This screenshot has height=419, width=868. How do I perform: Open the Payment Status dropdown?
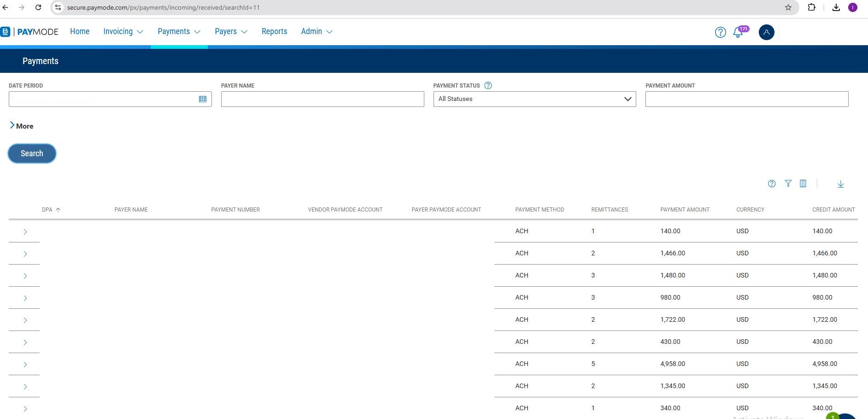coord(534,99)
